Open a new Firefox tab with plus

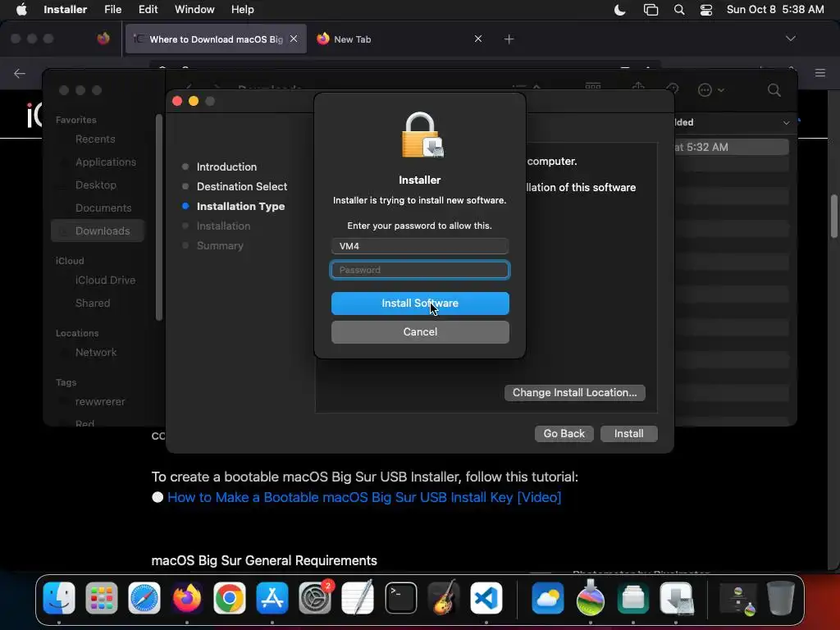coord(509,39)
